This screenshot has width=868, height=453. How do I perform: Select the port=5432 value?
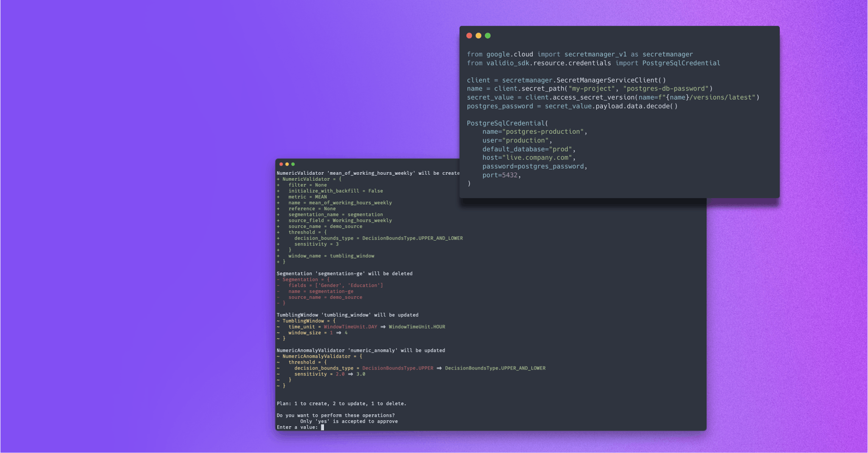[501, 175]
